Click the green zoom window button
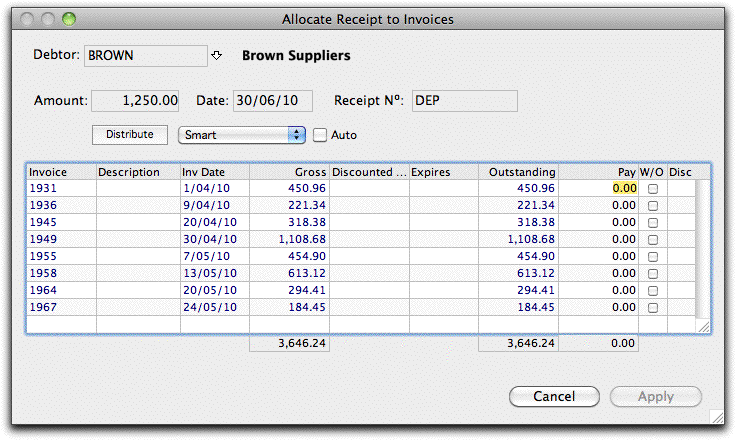This screenshot has width=736, height=440. tap(69, 19)
